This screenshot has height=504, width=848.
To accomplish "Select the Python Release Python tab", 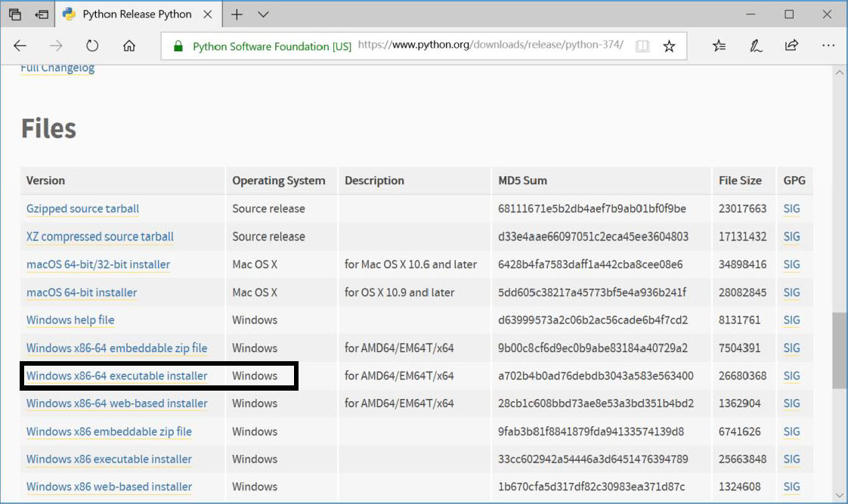I will point(136,14).
